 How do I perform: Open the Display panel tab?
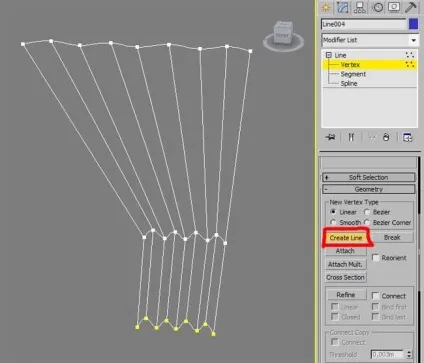(x=394, y=7)
